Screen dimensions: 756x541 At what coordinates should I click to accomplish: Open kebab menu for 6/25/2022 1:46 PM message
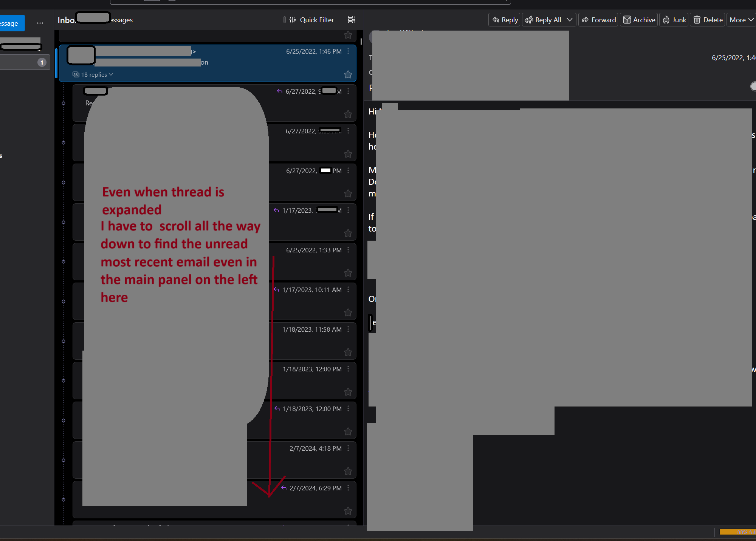click(348, 51)
